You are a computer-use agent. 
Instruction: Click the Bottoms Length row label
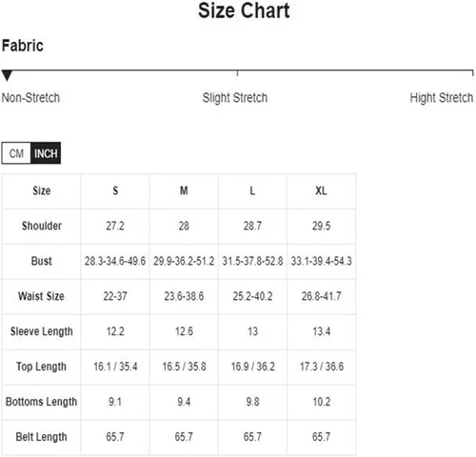(x=41, y=402)
